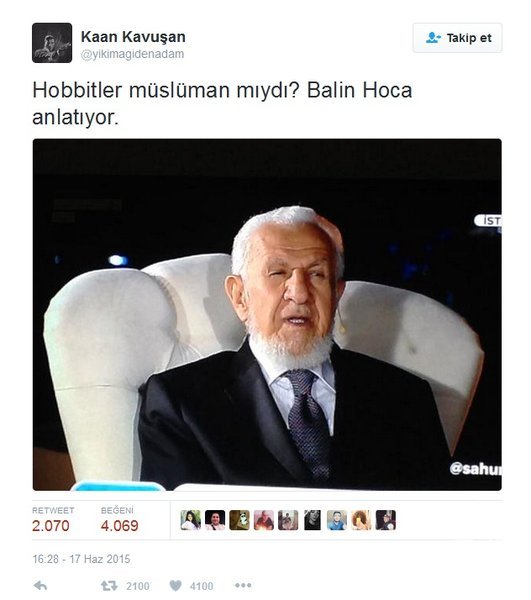The width and height of the screenshot is (531, 600).
Task: Open fourth liker avatar with pink tones
Action: point(264,520)
